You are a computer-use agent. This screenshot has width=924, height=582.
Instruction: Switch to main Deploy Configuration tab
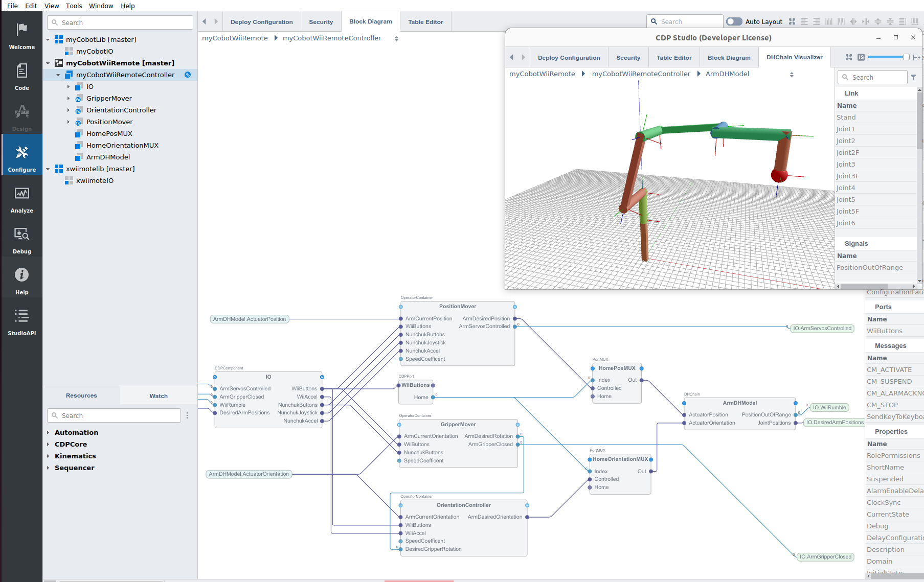[261, 22]
